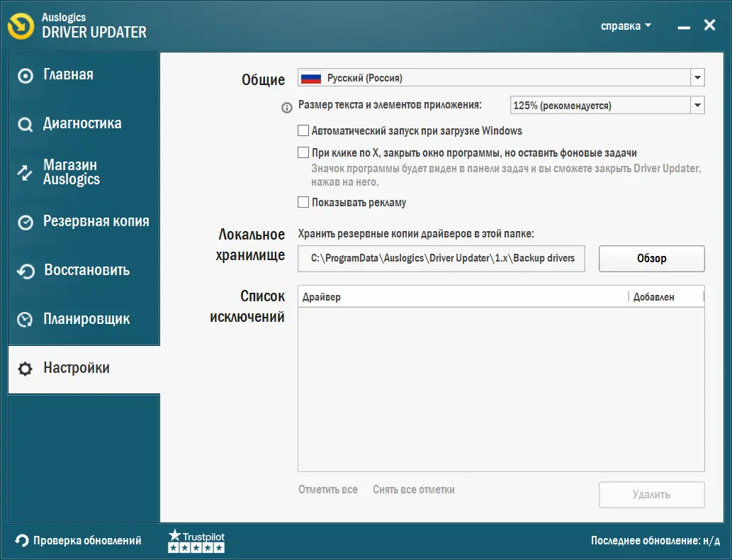Viewport: 732px width, 560px height.
Task: Click the Магазин Auslogics arrows icon
Action: (x=25, y=172)
